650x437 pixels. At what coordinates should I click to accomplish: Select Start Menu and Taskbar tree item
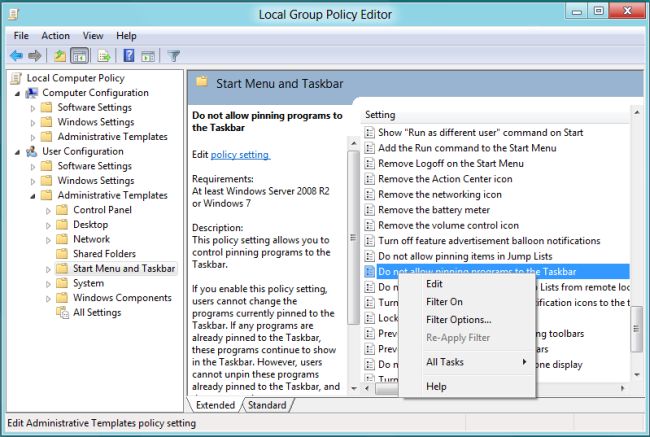tap(124, 269)
